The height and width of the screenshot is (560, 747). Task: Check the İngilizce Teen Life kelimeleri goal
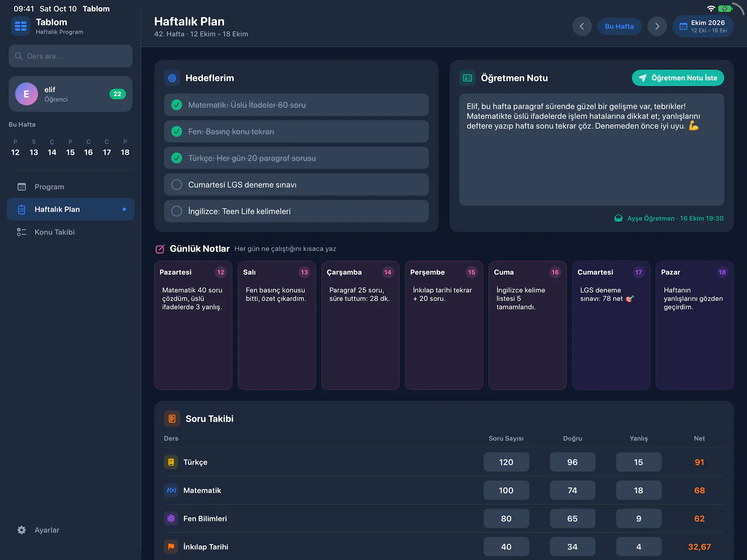coord(176,211)
